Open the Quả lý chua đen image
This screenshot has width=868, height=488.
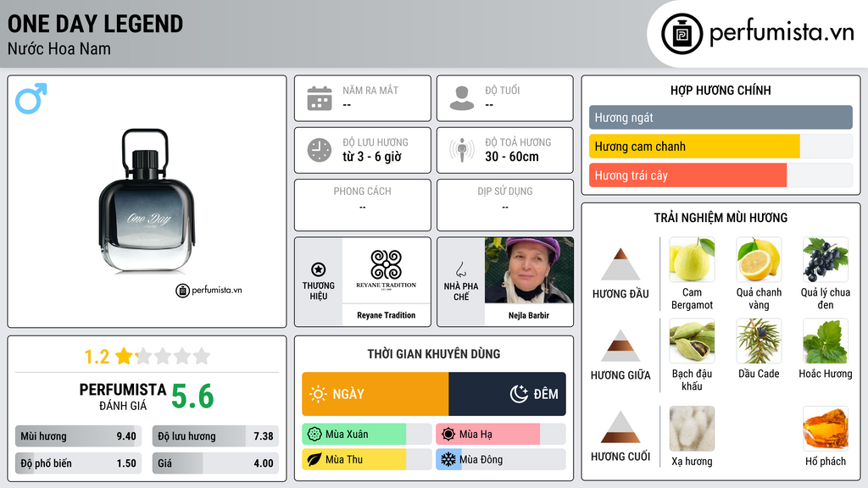click(826, 259)
